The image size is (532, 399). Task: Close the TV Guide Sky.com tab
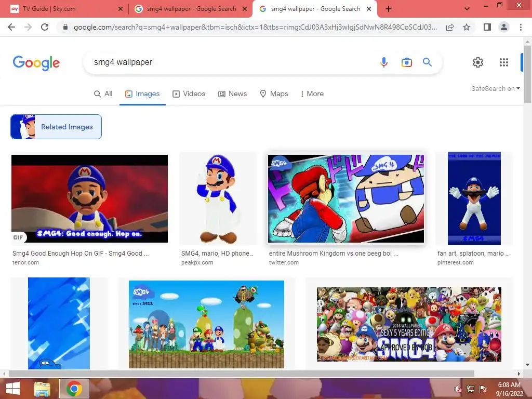(x=120, y=9)
